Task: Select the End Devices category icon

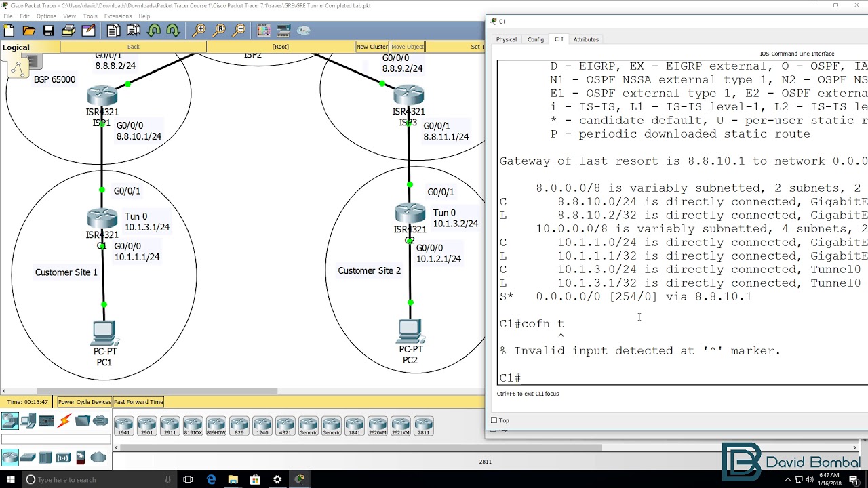Action: click(28, 422)
